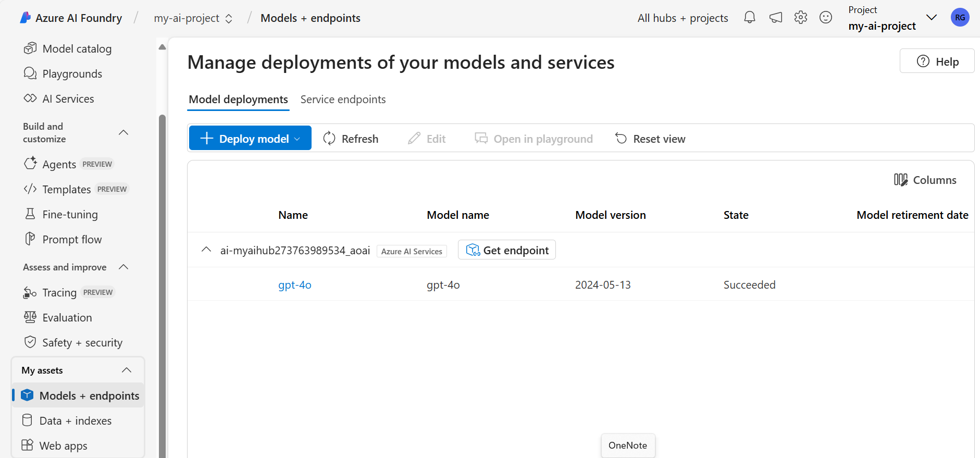Click the Reset view arrow icon
Screen dimensions: 980x458
621,138
